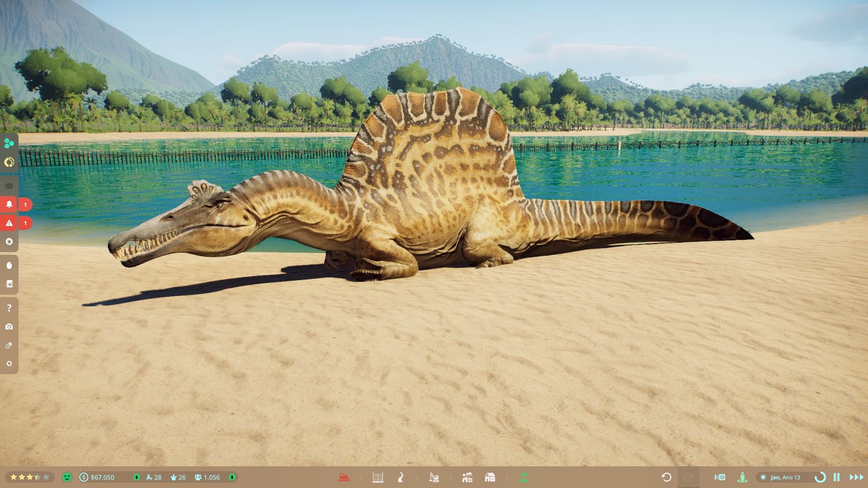Click the undo arrow button
This screenshot has height=488, width=868.
coord(666,477)
